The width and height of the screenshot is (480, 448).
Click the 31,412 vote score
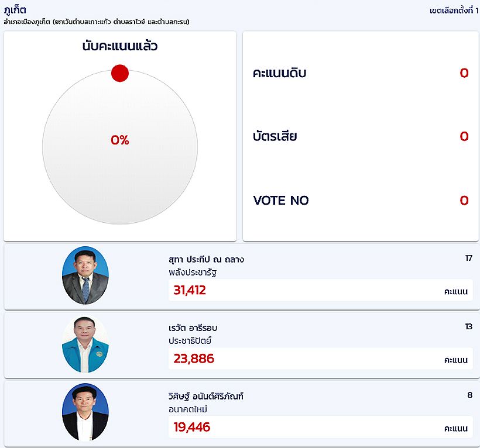pyautogui.click(x=190, y=290)
